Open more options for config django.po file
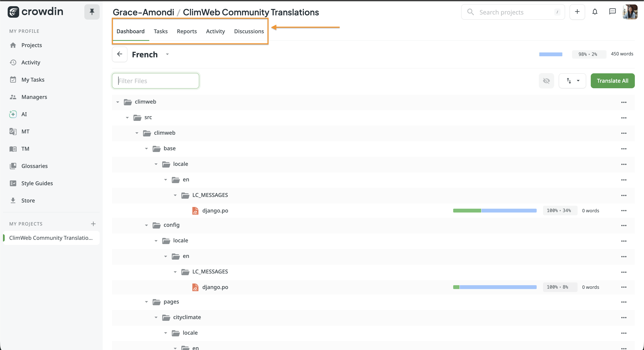 coord(624,287)
